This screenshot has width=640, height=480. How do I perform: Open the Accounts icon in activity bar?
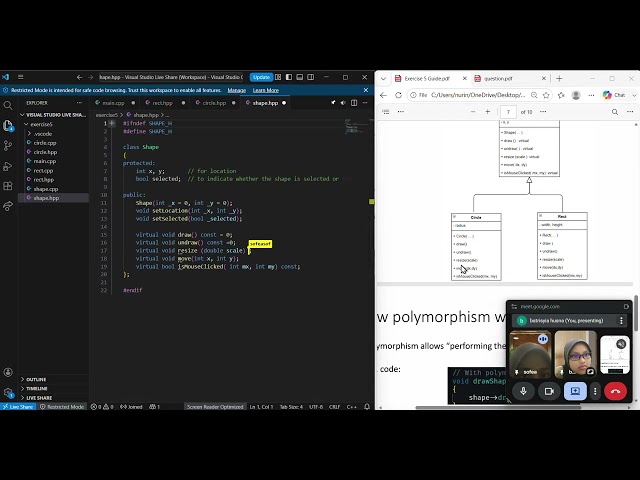tap(8, 372)
